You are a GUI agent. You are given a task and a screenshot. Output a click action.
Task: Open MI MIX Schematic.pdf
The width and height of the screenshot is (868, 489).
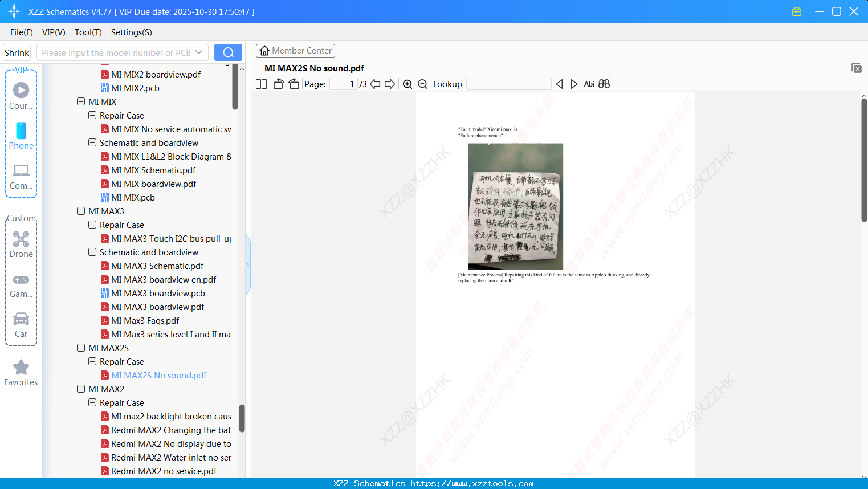(x=153, y=170)
